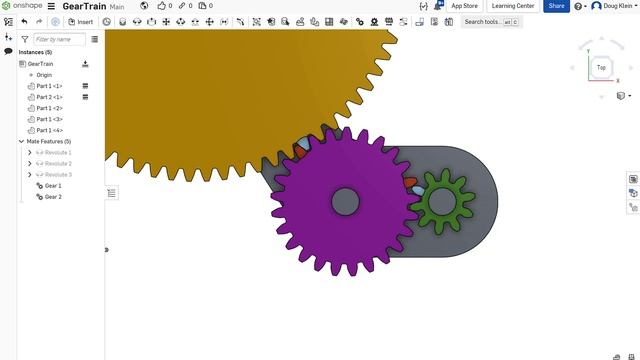640x360 pixels.
Task: Click the Onshape logo
Action: (x=22, y=6)
